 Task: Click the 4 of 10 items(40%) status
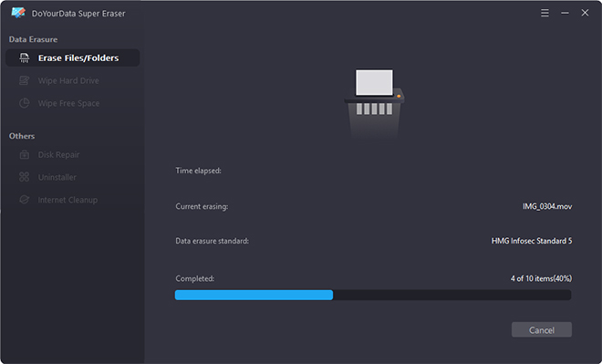(x=541, y=278)
